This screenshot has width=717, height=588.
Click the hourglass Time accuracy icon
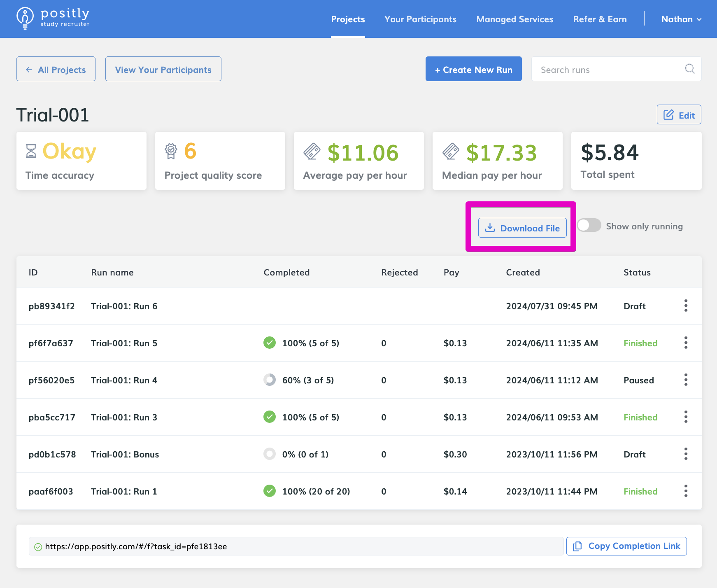pyautogui.click(x=31, y=151)
